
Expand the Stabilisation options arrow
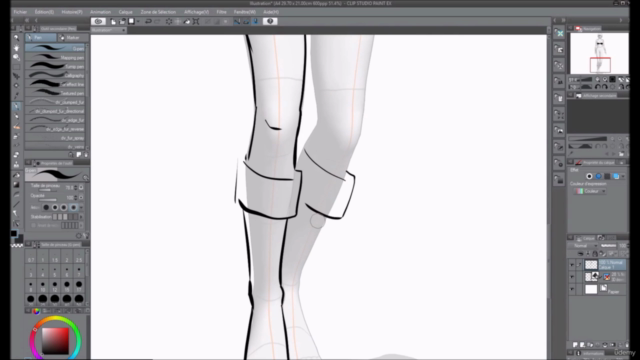(x=81, y=217)
